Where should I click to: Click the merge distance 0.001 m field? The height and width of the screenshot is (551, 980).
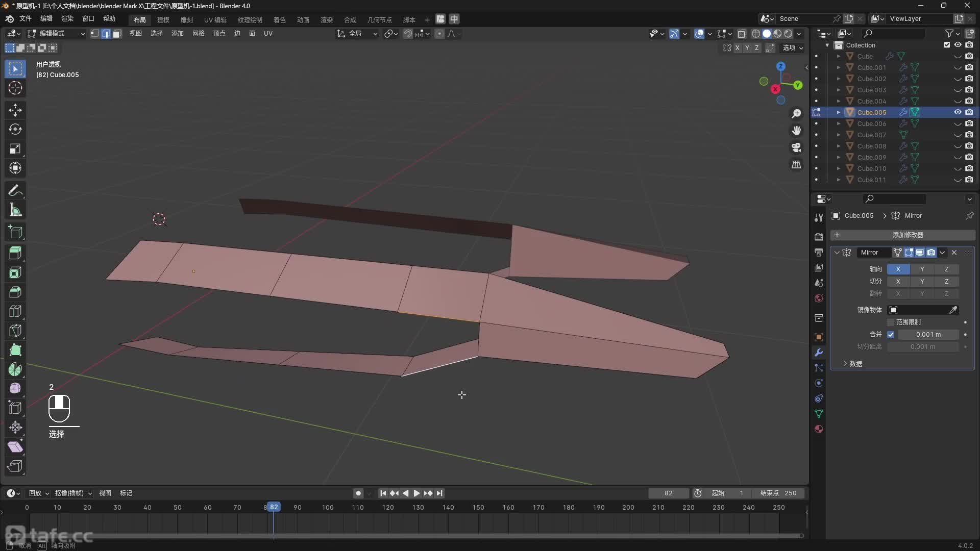pos(928,335)
